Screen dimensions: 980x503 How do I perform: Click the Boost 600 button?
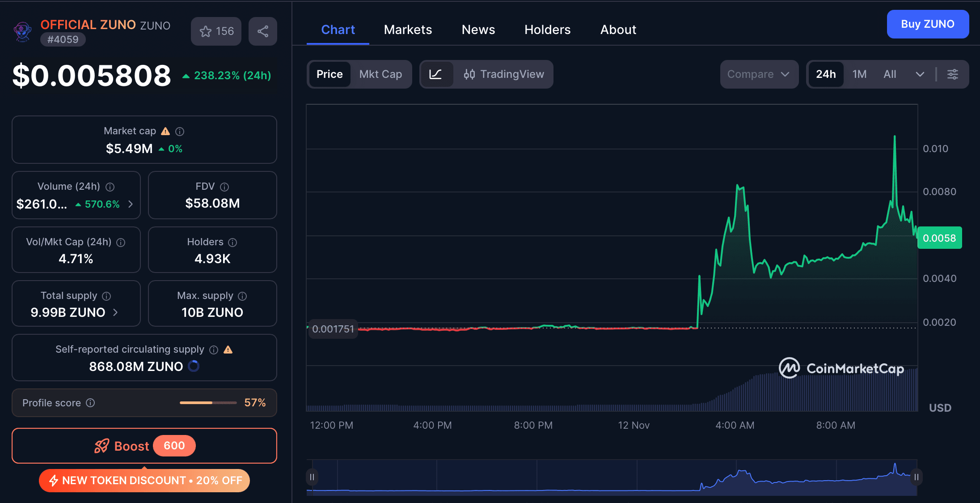pyautogui.click(x=144, y=446)
